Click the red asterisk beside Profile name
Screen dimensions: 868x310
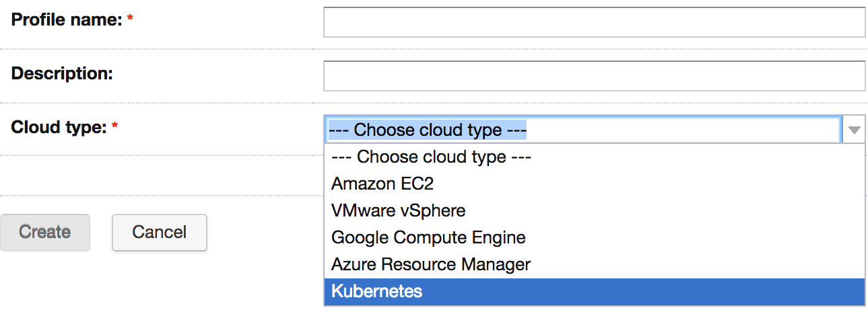click(130, 18)
